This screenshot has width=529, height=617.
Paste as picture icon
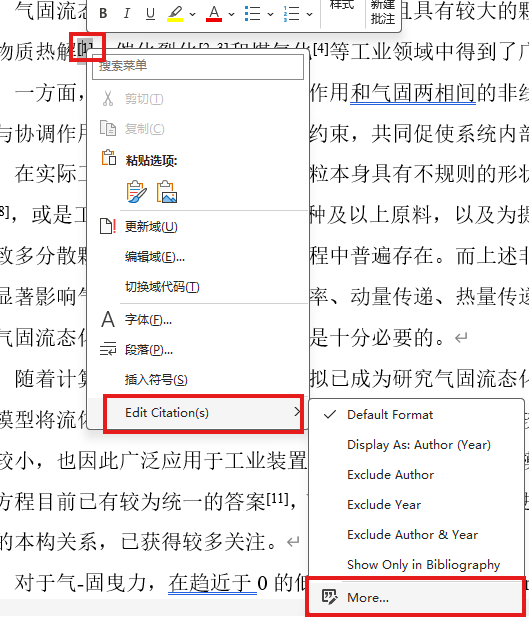coord(167,192)
